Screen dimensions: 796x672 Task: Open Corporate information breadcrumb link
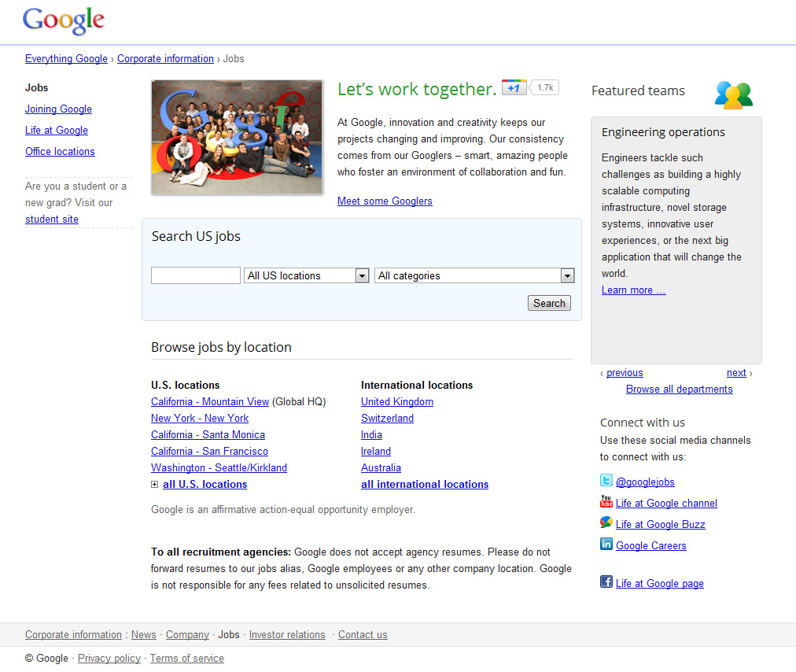165,59
